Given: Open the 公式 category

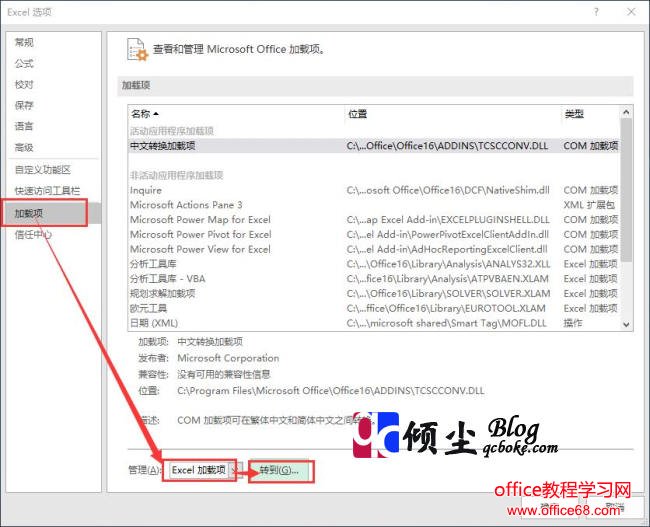Looking at the screenshot, I should (x=24, y=63).
